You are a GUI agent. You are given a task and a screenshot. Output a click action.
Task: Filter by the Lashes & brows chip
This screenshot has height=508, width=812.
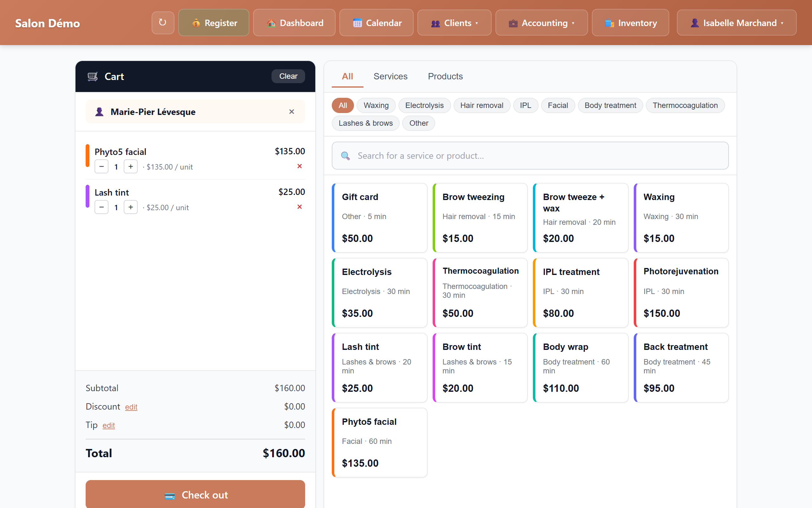[x=365, y=123]
